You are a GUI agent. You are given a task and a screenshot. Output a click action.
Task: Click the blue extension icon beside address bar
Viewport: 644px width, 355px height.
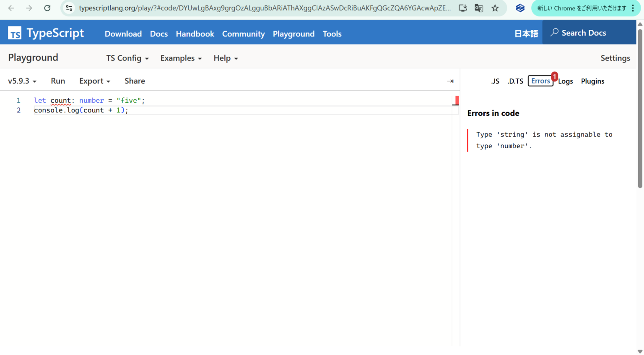(520, 8)
